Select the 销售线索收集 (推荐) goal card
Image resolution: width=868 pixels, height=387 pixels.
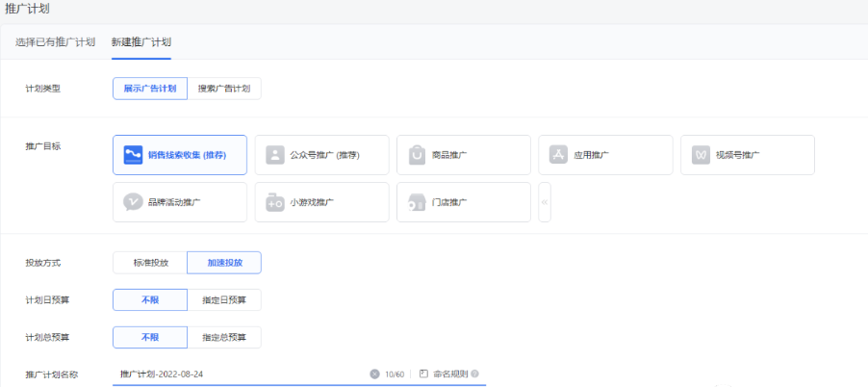(180, 155)
